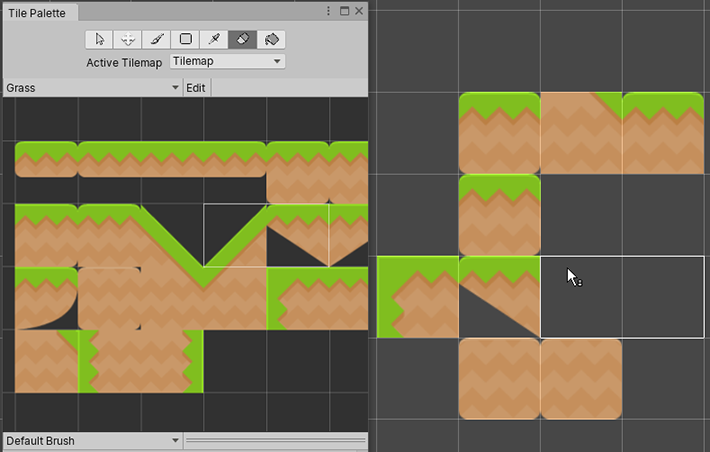Screen dimensions: 710x452
Task: Expand the Grass palette dropdown
Action: coord(92,88)
